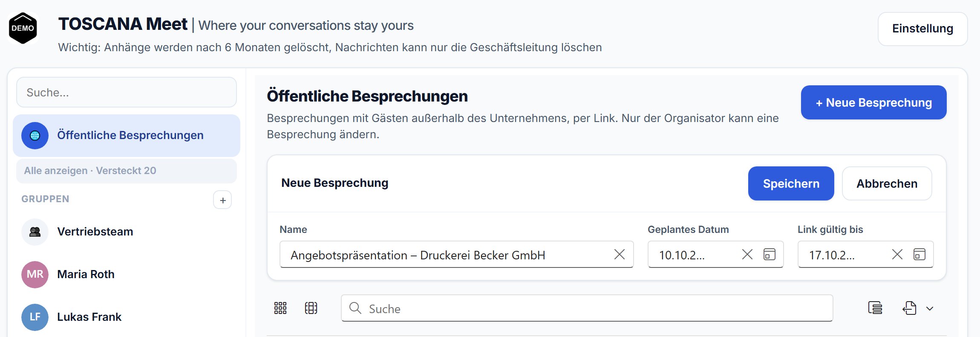The image size is (980, 337).
Task: Open calendar picker for Link gültig bis
Action: pos(919,255)
